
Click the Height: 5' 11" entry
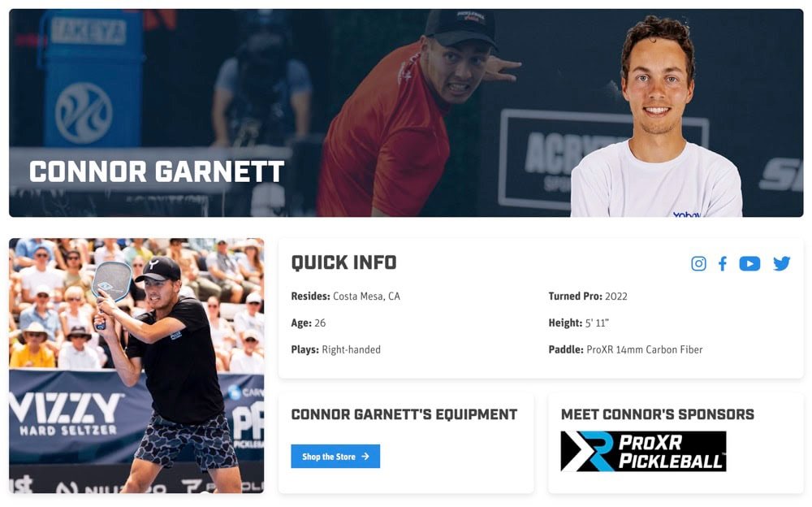point(578,323)
